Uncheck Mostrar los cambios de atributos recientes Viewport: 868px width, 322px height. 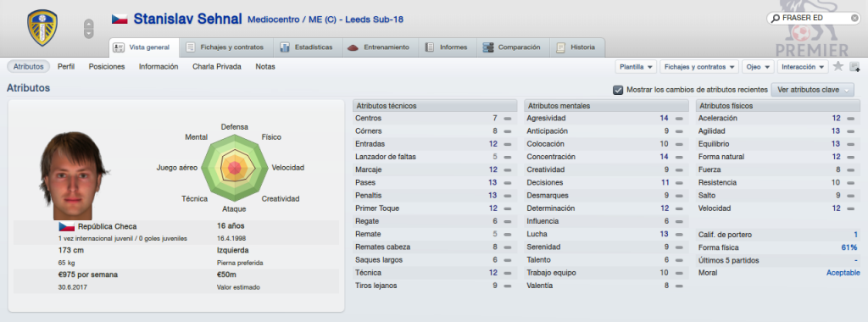(x=618, y=90)
